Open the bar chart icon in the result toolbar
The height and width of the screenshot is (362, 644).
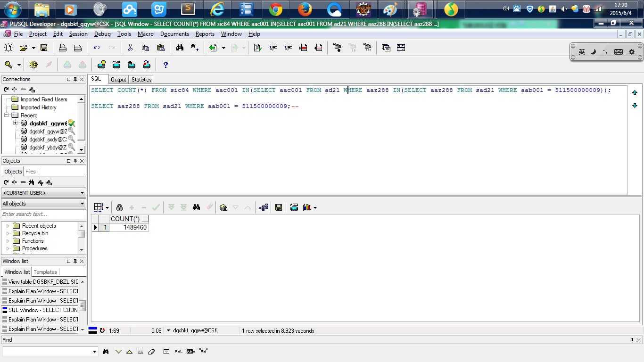307,207
